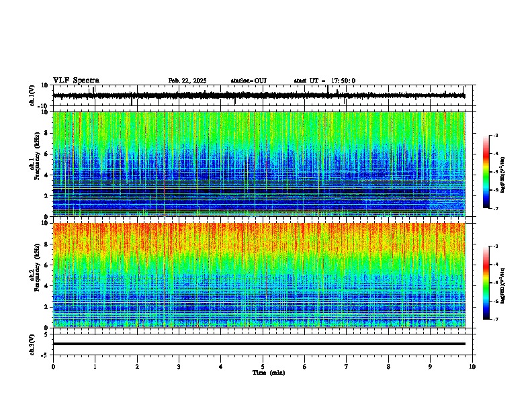
Task: Click the "ch.3(V)" axis label
Action: coord(32,345)
